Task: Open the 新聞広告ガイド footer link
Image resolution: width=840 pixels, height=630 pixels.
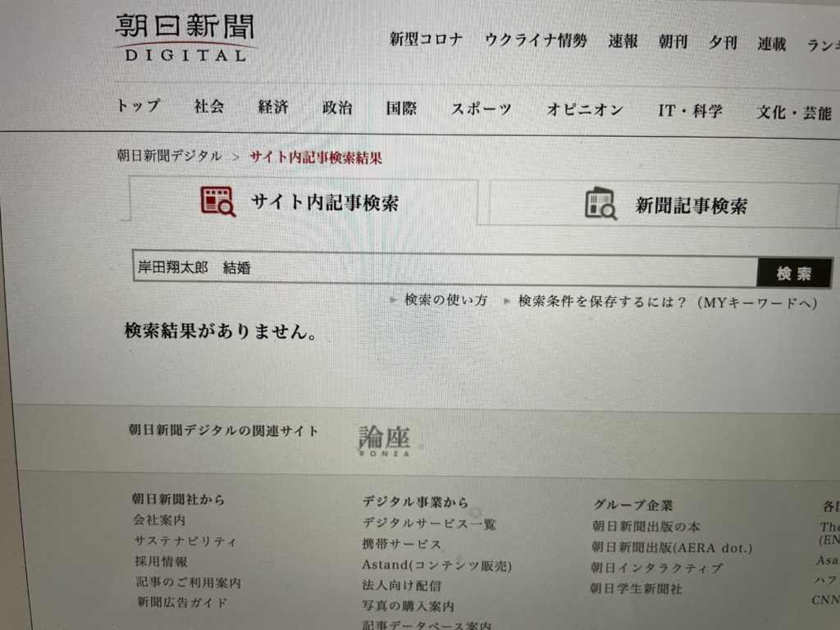Action: (x=182, y=602)
